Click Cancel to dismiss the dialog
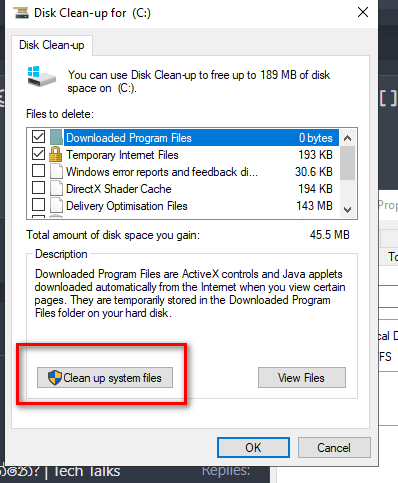 click(x=334, y=448)
